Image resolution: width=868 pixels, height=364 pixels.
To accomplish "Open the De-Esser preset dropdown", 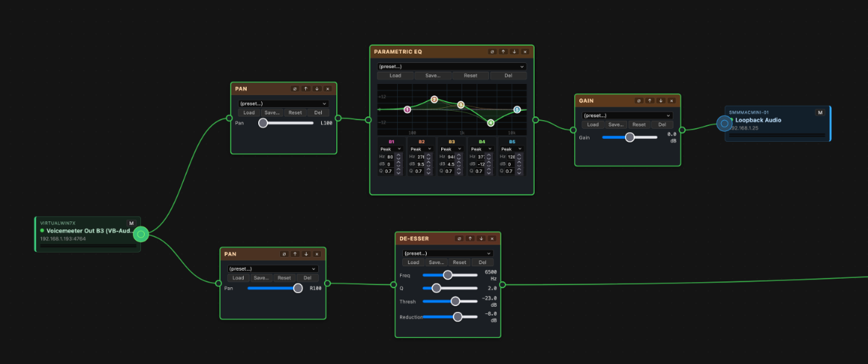I will 448,253.
